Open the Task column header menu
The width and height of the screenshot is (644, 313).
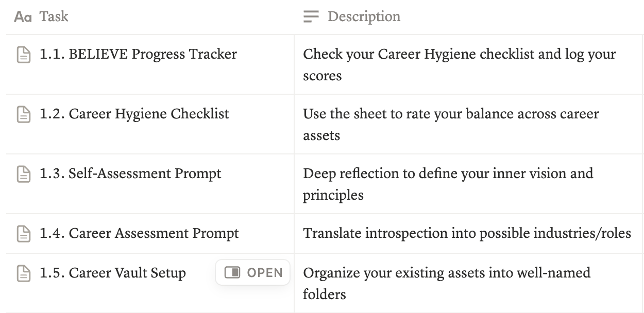54,17
